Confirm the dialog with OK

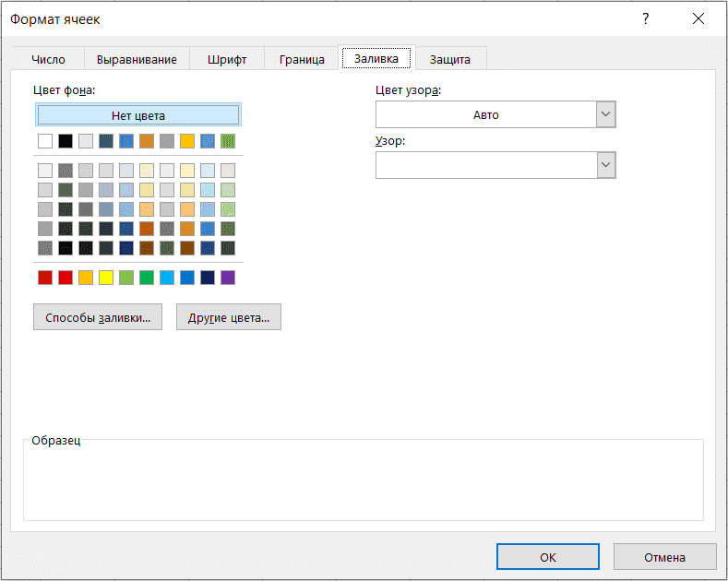click(x=548, y=557)
